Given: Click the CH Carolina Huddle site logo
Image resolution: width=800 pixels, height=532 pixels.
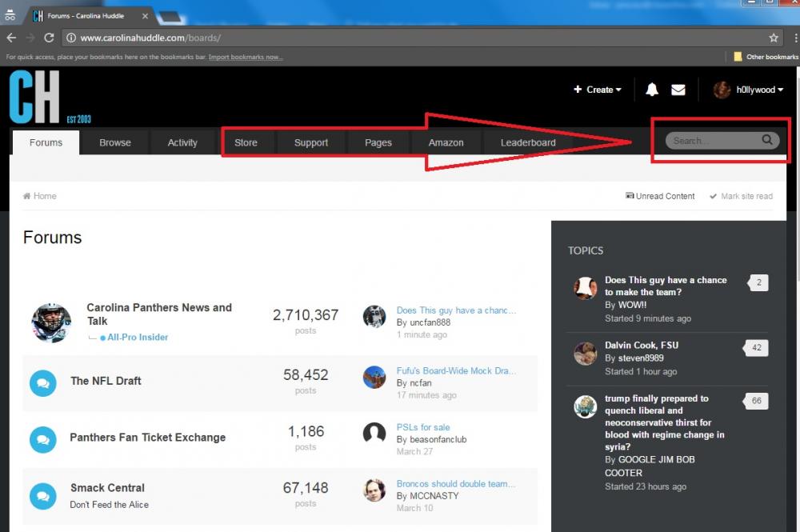Looking at the screenshot, I should pos(50,97).
